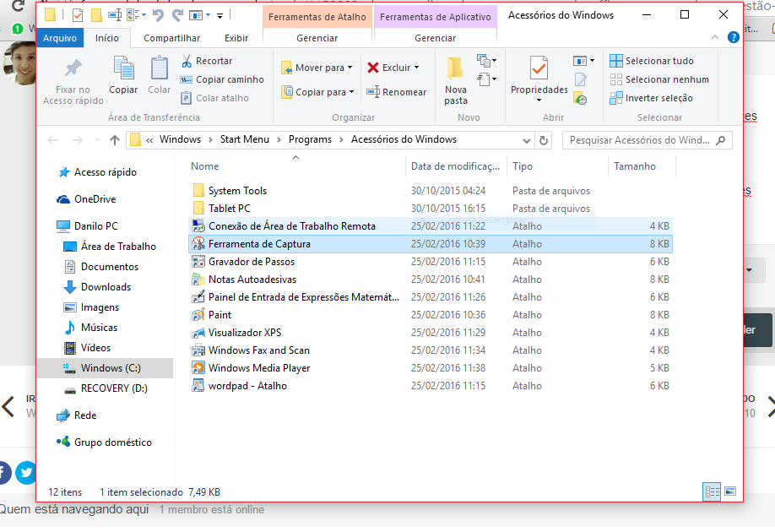Open the Abrir dropdown icon in ribbon
The width and height of the screenshot is (775, 532).
point(583,61)
